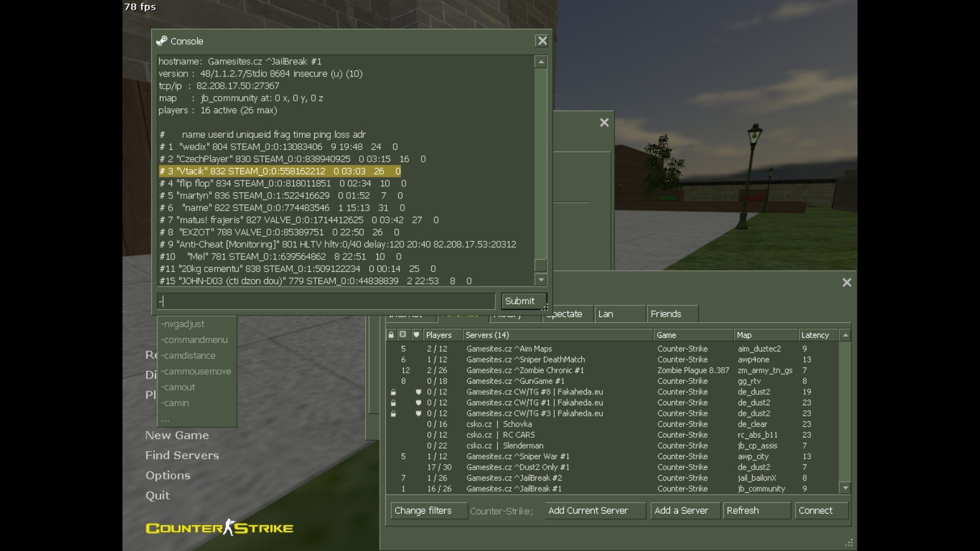Open Find Servers from main menu
Image resolution: width=980 pixels, height=551 pixels.
[182, 455]
